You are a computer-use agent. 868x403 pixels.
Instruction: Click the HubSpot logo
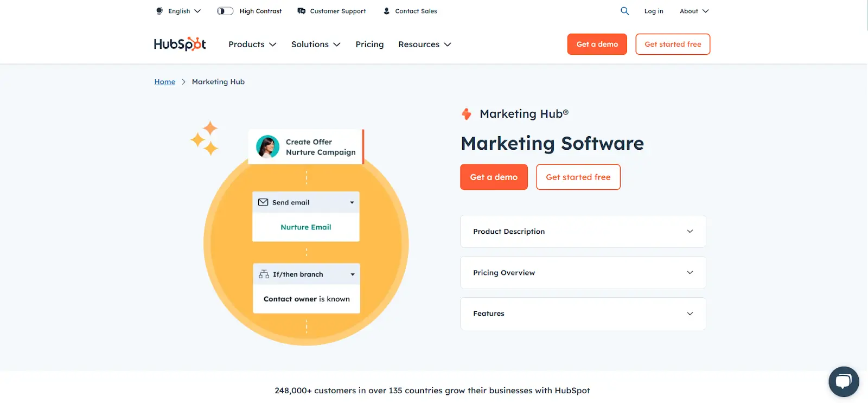point(180,44)
